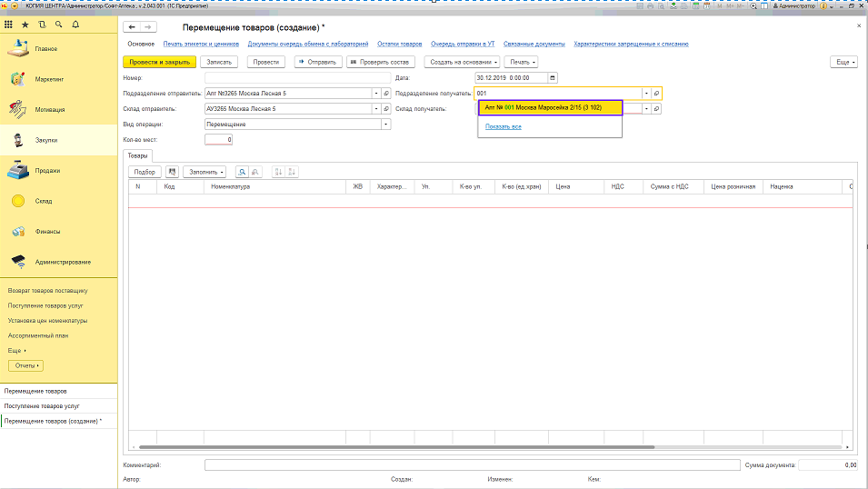The height and width of the screenshot is (489, 868).
Task: Go back with the left arrow button
Action: point(133,29)
